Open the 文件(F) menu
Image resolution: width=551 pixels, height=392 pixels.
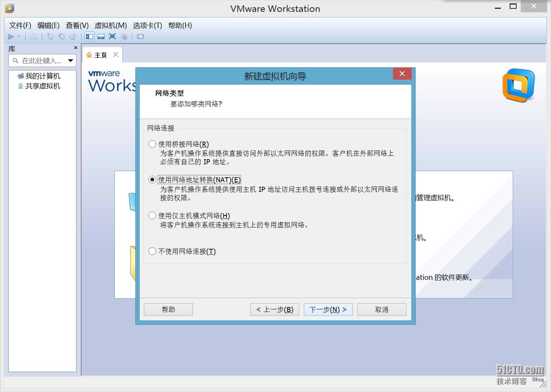pos(20,25)
